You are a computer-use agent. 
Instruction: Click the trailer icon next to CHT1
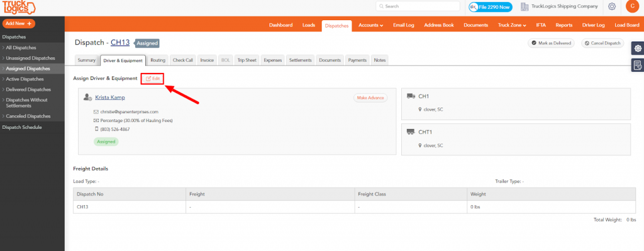coord(411,132)
